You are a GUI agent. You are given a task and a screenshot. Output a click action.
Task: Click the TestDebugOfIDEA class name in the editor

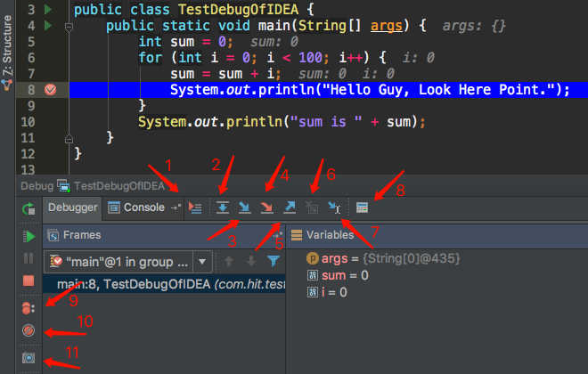(x=239, y=10)
